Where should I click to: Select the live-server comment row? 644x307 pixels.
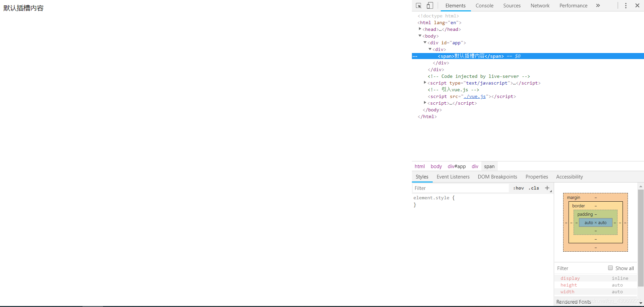tap(479, 76)
